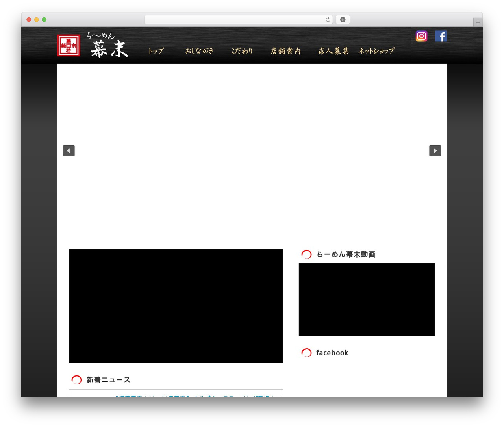Minimize window with yellow button

pos(37,20)
